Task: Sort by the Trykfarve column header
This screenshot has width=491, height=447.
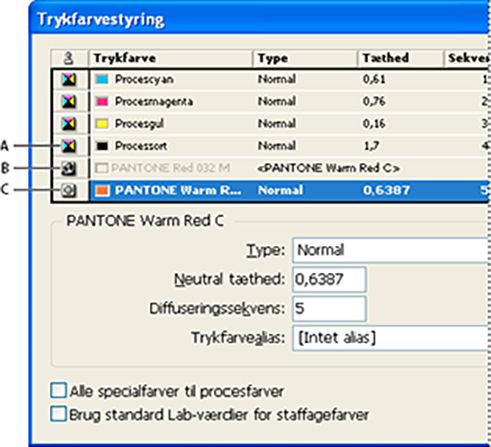Action: [171, 58]
